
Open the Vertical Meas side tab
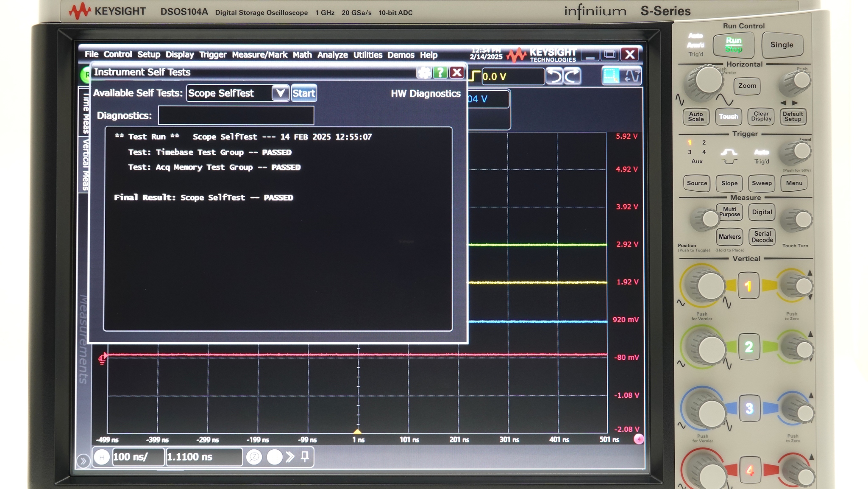(84, 165)
